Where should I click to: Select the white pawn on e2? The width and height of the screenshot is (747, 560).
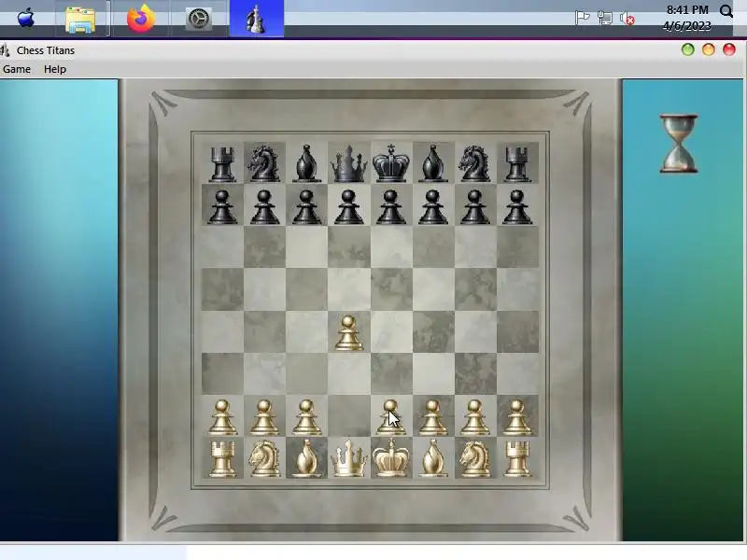[x=390, y=417]
